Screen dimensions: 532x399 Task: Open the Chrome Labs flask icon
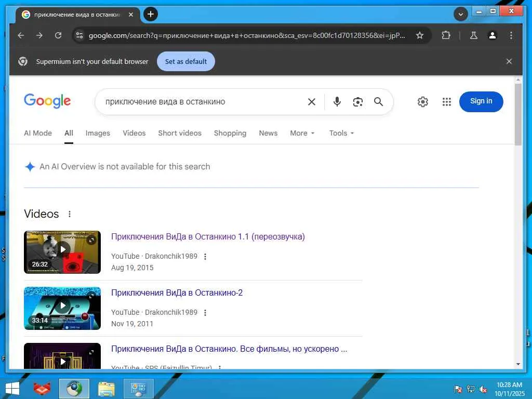tap(474, 35)
